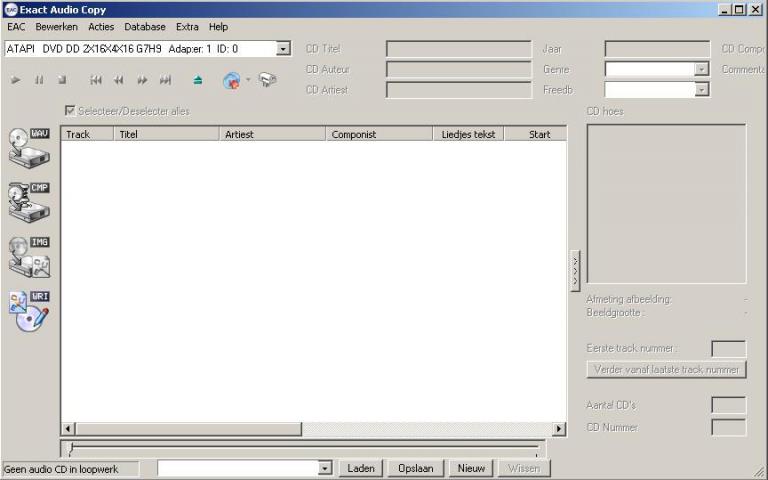Click the CD Titel input field
The image size is (768, 480).
pos(459,48)
